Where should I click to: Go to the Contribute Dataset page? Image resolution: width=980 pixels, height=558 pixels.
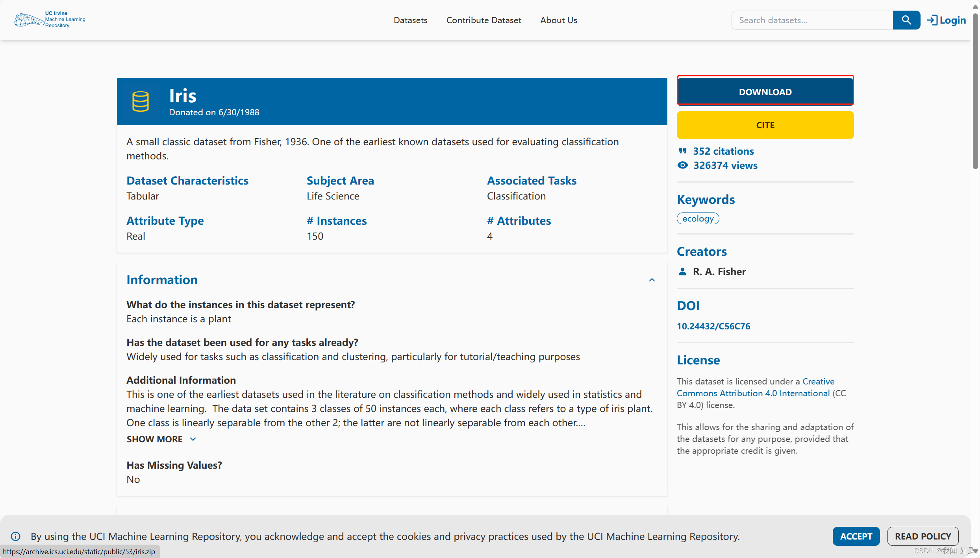(x=484, y=20)
